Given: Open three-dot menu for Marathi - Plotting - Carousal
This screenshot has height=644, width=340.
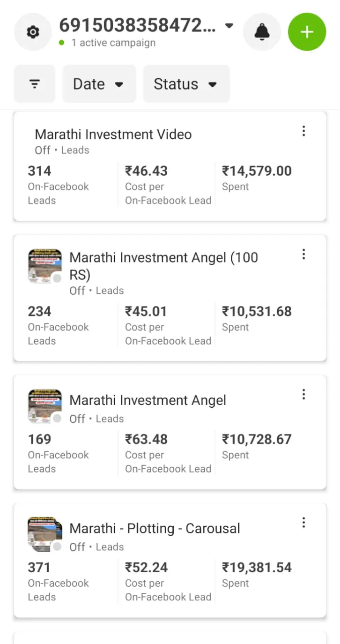Looking at the screenshot, I should pyautogui.click(x=303, y=523).
